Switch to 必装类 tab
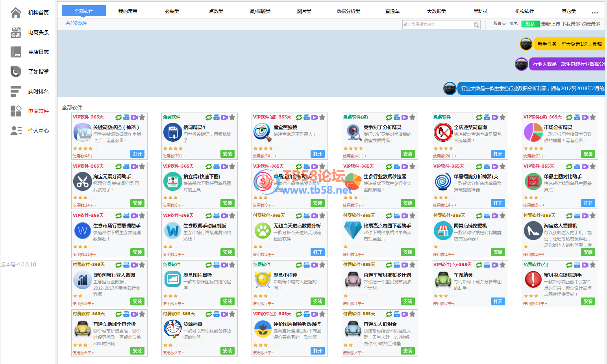This screenshot has width=607, height=364. click(x=172, y=11)
